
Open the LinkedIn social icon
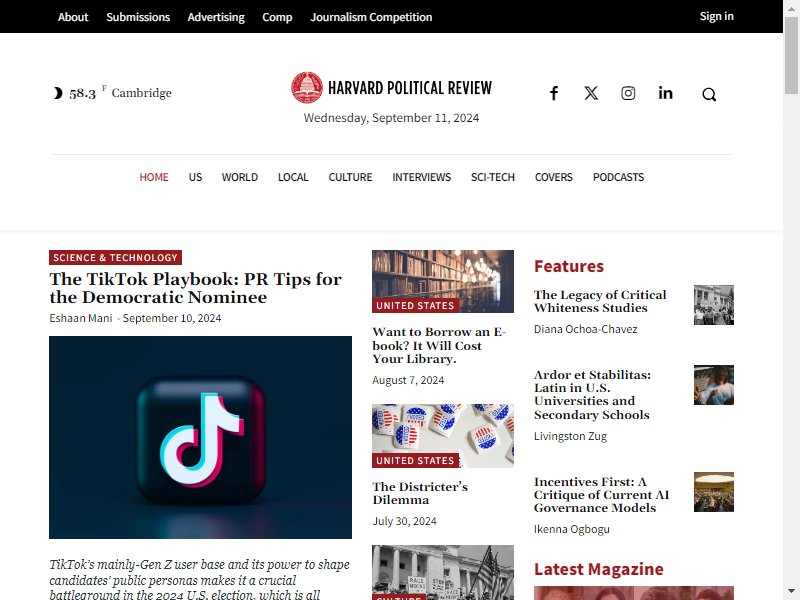click(665, 93)
